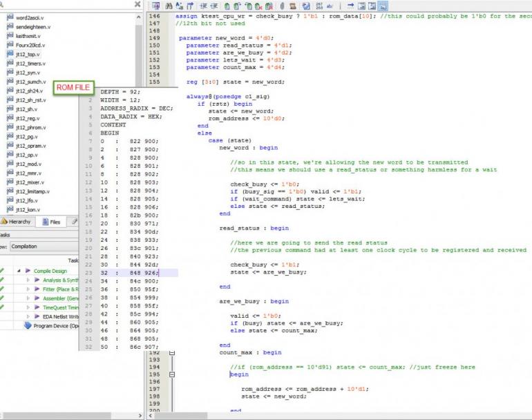Click the clear search X icon
The width and height of the screenshot is (532, 420).
137,4
